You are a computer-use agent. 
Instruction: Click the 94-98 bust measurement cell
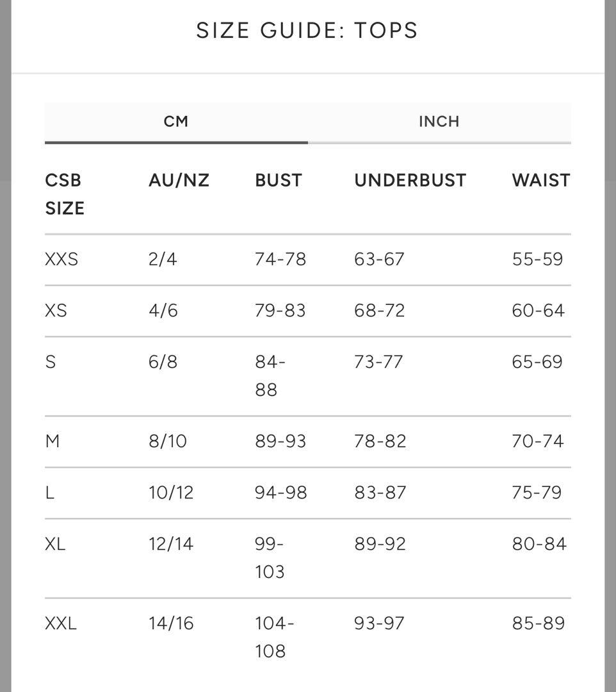pos(281,493)
